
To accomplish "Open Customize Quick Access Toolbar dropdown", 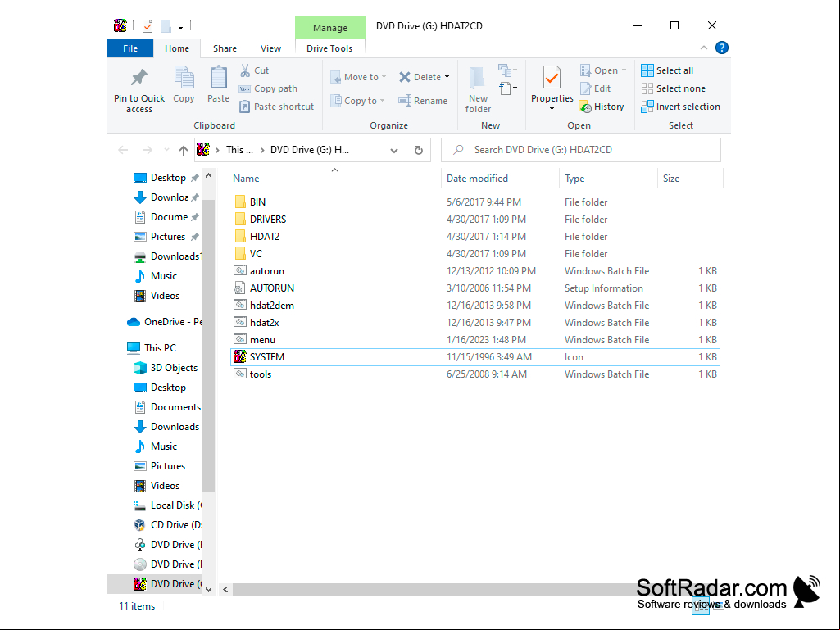I will [x=180, y=26].
